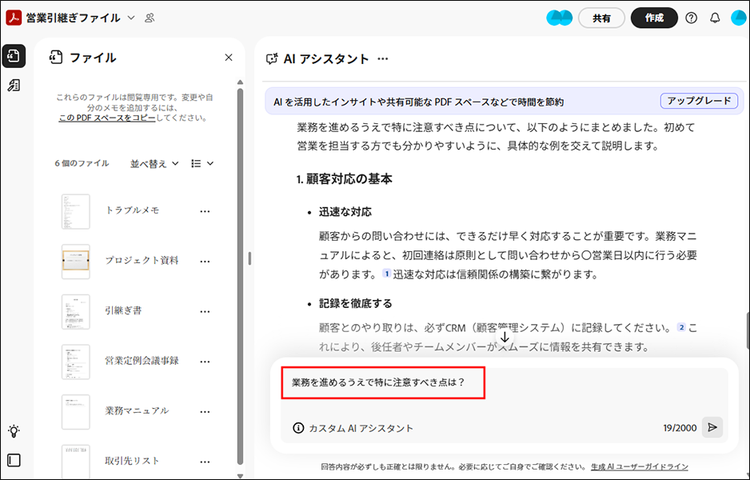Expand the 営業引継ぎファイル title dropdown

coord(131,18)
